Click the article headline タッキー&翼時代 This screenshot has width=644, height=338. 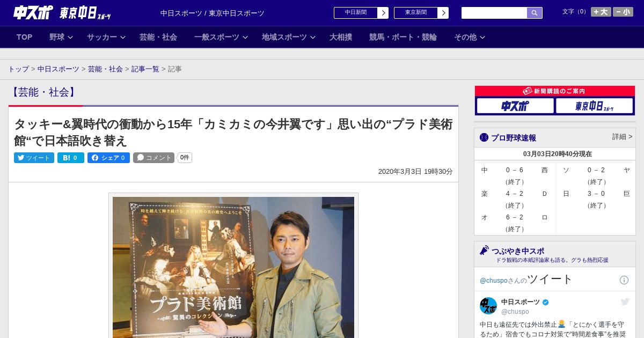point(233,133)
